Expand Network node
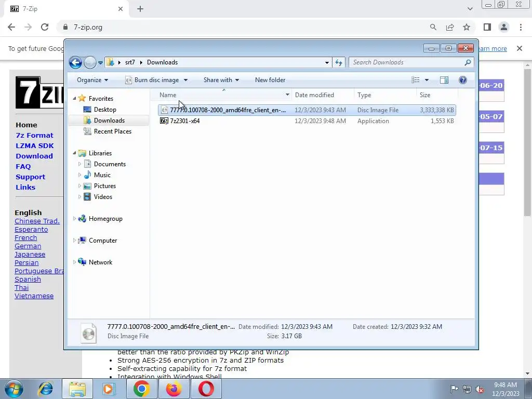Image resolution: width=532 pixels, height=399 pixels. (x=74, y=262)
